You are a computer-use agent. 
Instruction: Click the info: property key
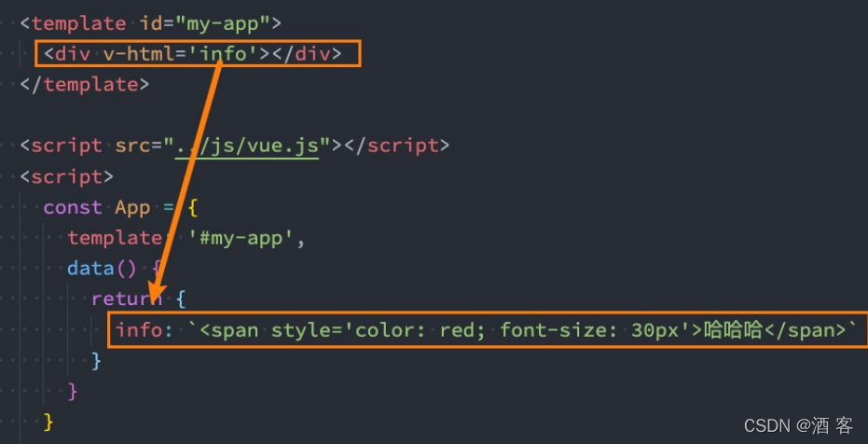(145, 330)
